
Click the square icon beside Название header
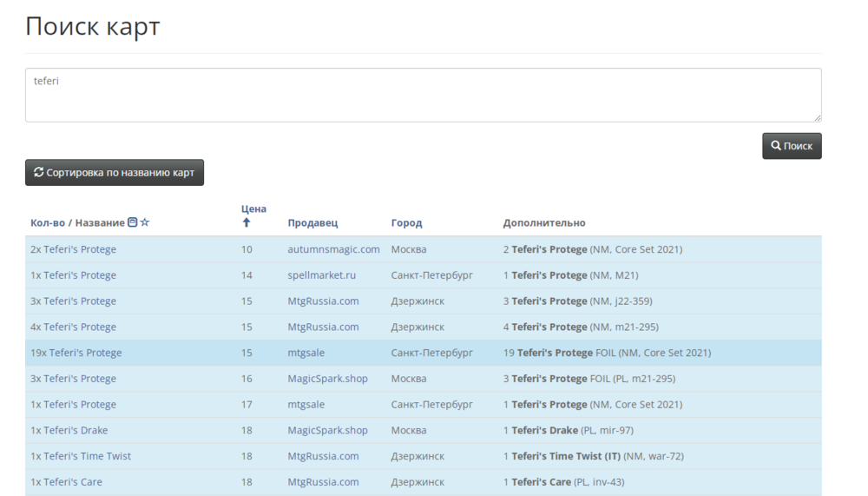click(x=133, y=223)
